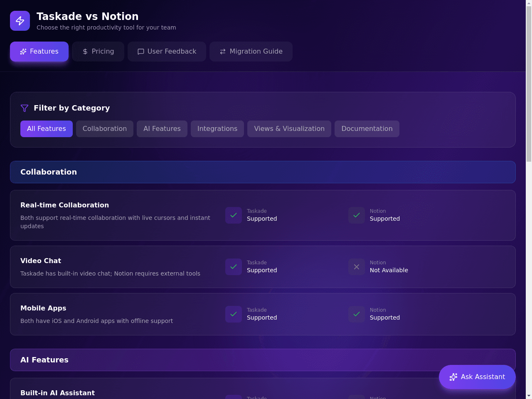Click the sparkle icon on Ask Assistant

pyautogui.click(x=453, y=377)
